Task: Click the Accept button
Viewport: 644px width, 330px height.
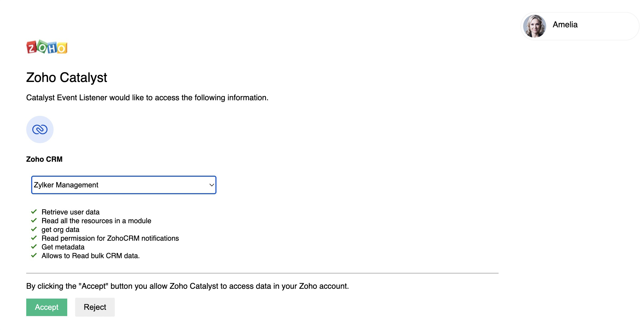Action: [x=46, y=307]
